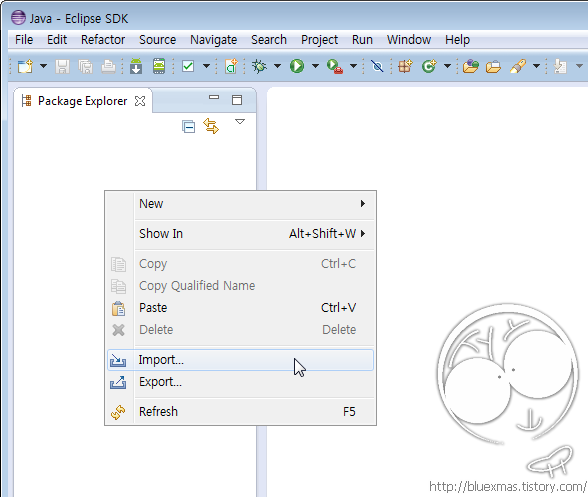The height and width of the screenshot is (497, 588).
Task: Expand the dropdown beside the checkmark icon
Action: coord(206,66)
